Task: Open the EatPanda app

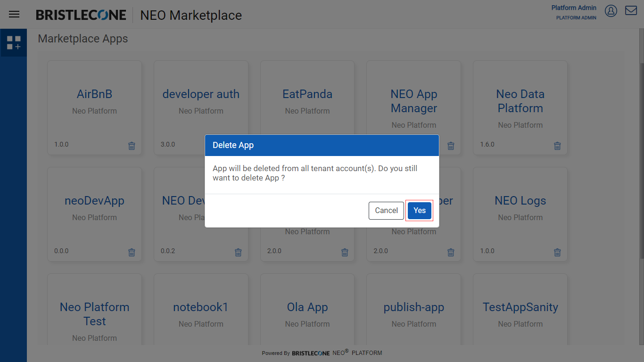Action: (307, 94)
